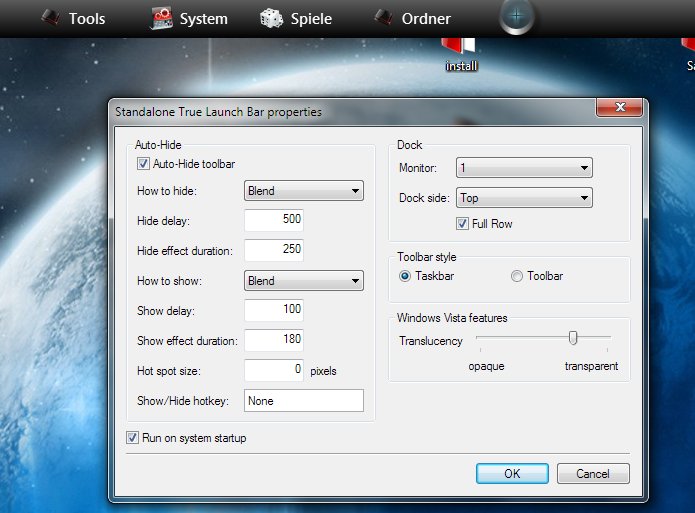This screenshot has height=513, width=695.
Task: Open the How to show dropdown
Action: tap(304, 281)
